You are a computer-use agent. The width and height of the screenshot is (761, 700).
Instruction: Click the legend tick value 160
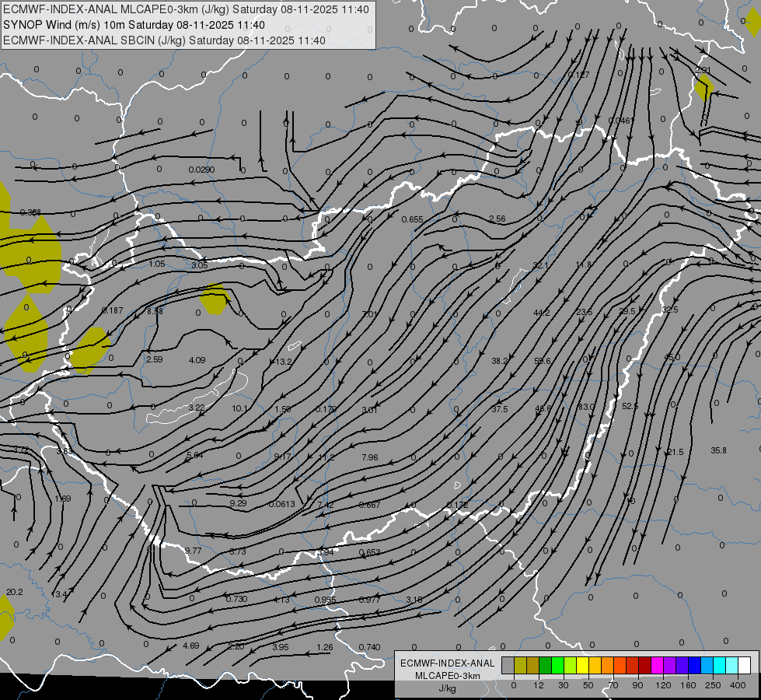click(688, 685)
